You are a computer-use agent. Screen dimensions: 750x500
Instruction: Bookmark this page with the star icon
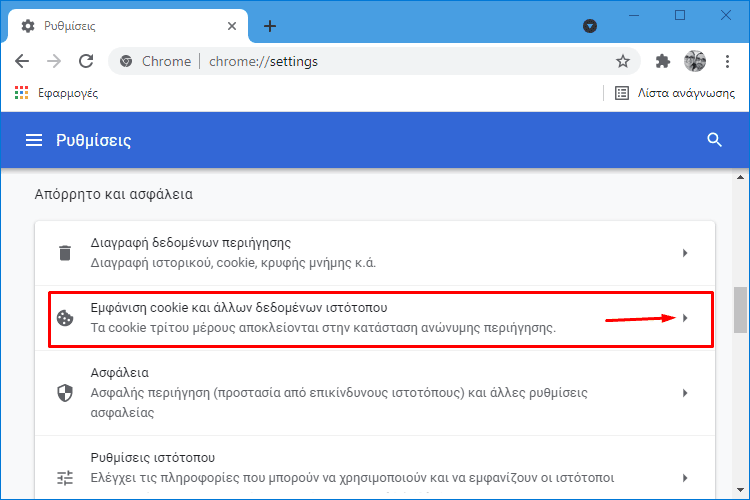coord(622,61)
